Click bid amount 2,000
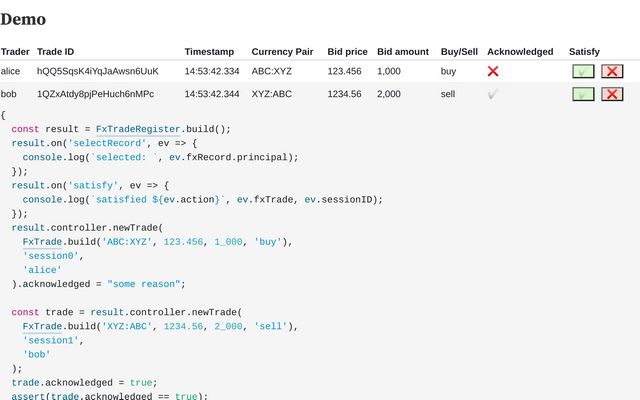Screen dimensions: 640x400 [389, 94]
